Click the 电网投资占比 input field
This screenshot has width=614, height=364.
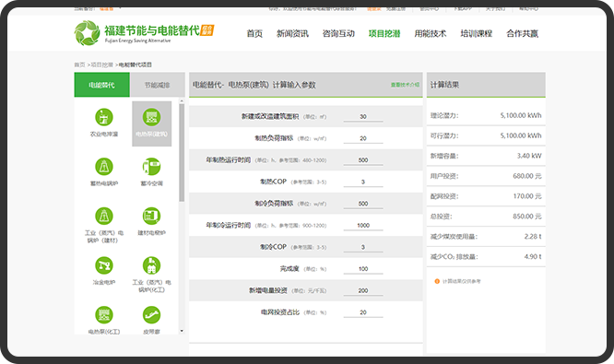(x=363, y=312)
